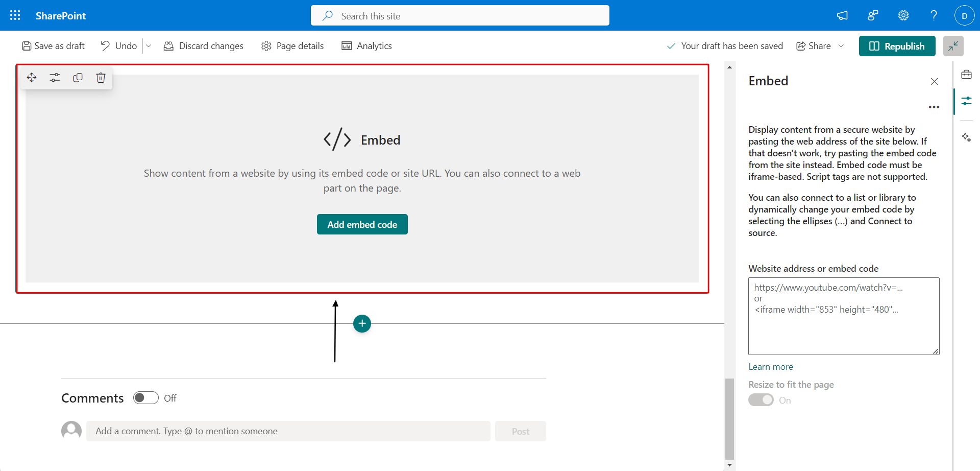Open the toolbox briefcase icon
This screenshot has height=471, width=980.
(966, 75)
